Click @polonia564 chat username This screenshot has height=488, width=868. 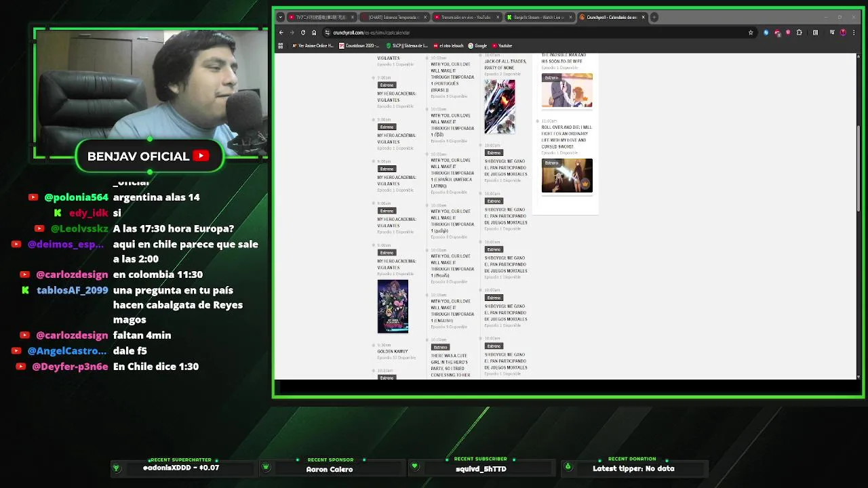coord(76,197)
